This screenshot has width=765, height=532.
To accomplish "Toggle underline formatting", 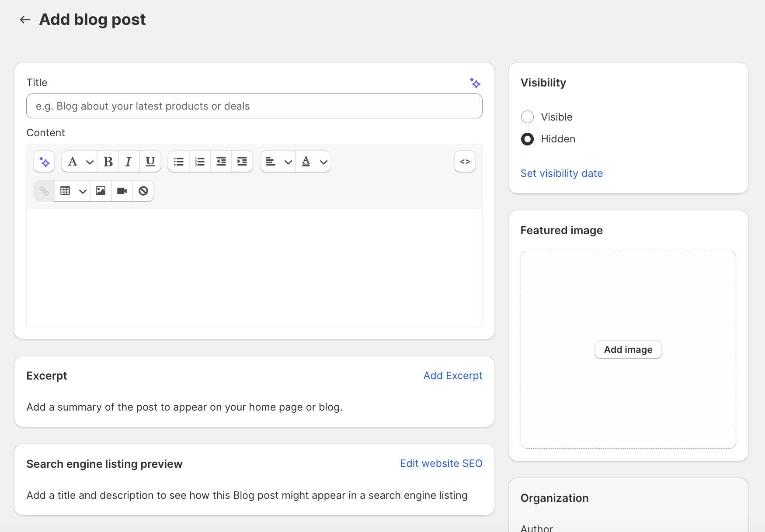I will pyautogui.click(x=150, y=162).
